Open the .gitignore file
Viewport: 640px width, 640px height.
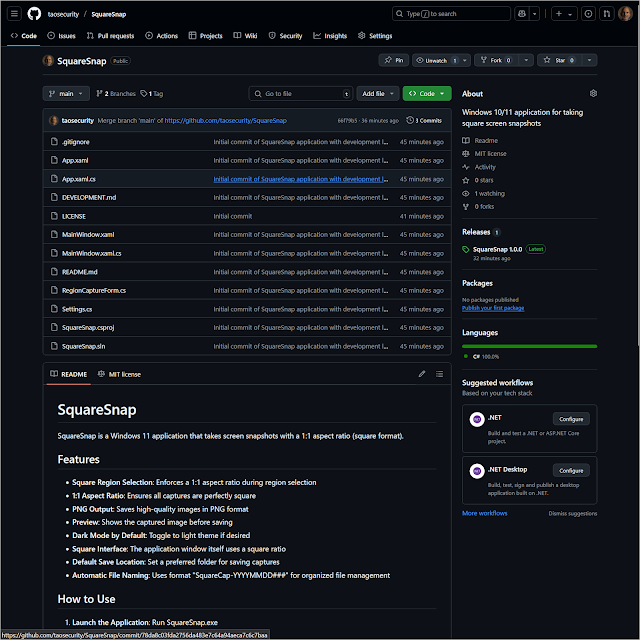pyautogui.click(x=76, y=142)
